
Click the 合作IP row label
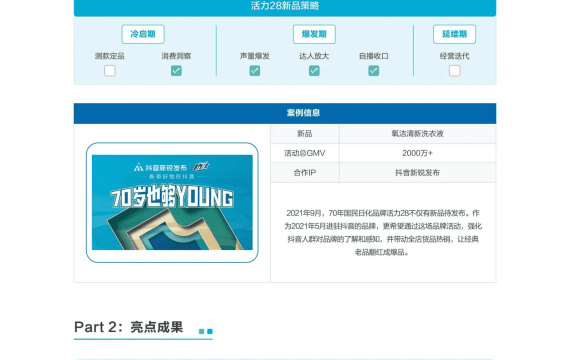coord(305,173)
